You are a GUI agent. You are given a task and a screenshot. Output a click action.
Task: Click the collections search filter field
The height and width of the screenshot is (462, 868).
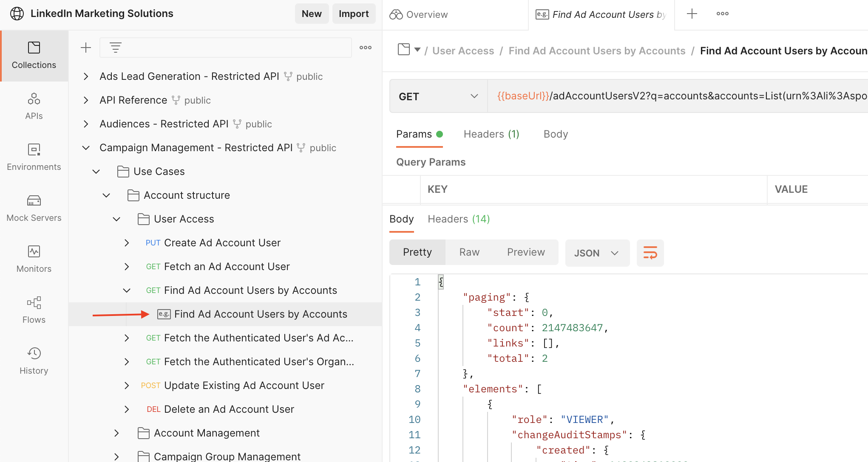pyautogui.click(x=226, y=48)
